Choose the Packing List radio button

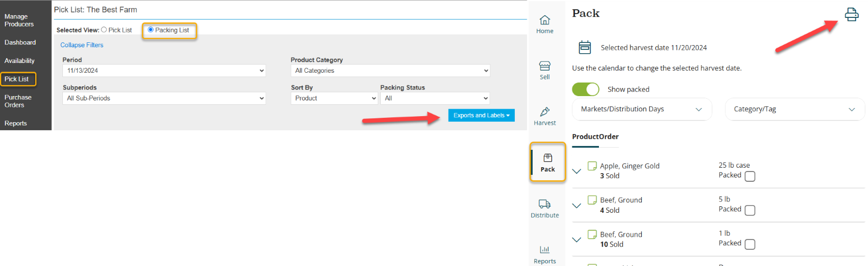(151, 30)
